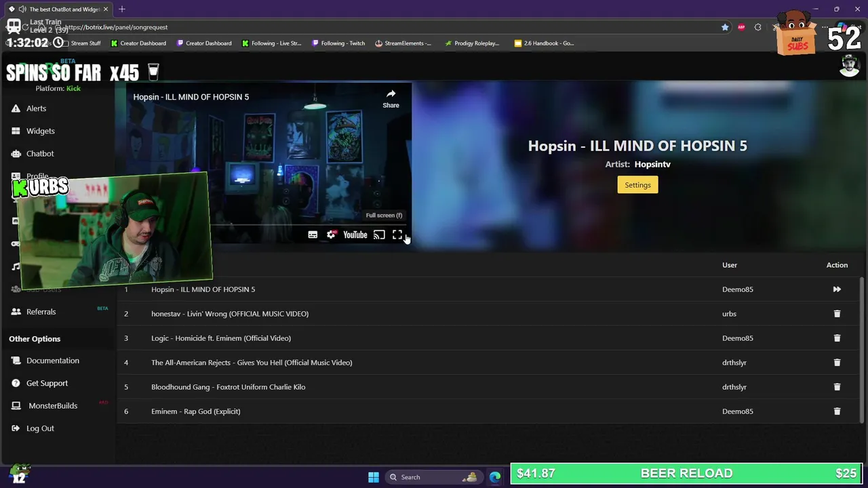Share the Hopsin video

[391, 98]
